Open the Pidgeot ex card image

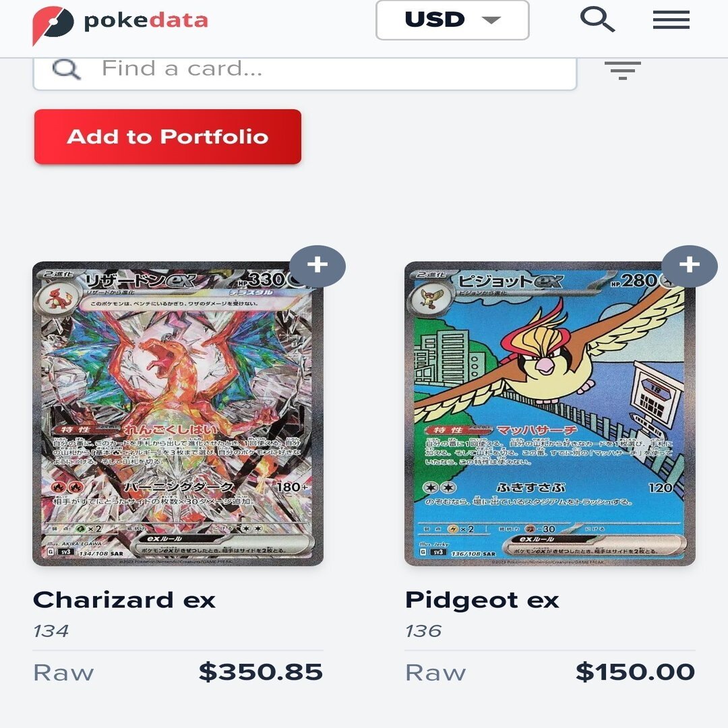coord(550,414)
